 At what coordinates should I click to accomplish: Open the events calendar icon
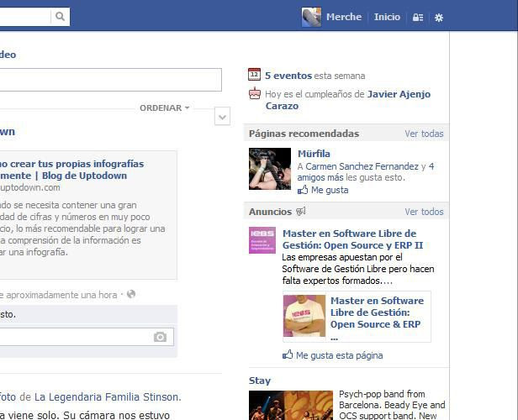[254, 75]
